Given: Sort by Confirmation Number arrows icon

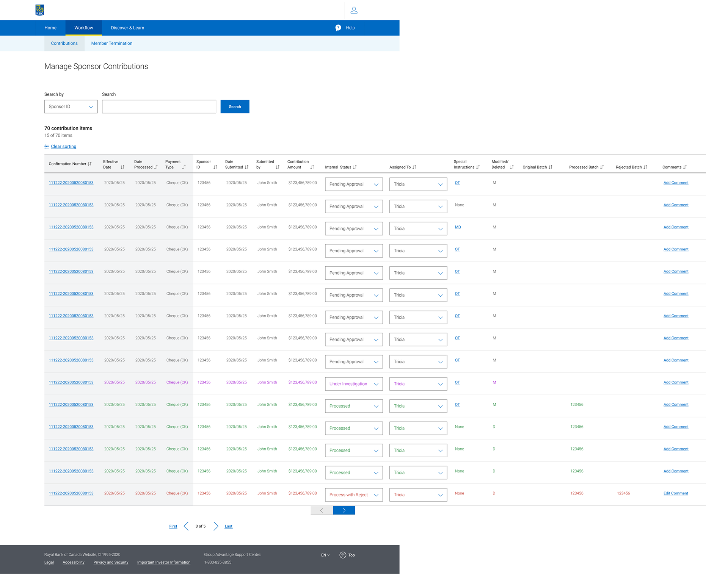Looking at the screenshot, I should pyautogui.click(x=90, y=164).
